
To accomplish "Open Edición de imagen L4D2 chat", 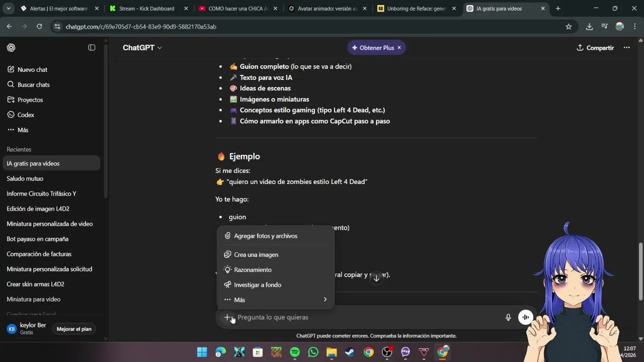I will 51,209.
